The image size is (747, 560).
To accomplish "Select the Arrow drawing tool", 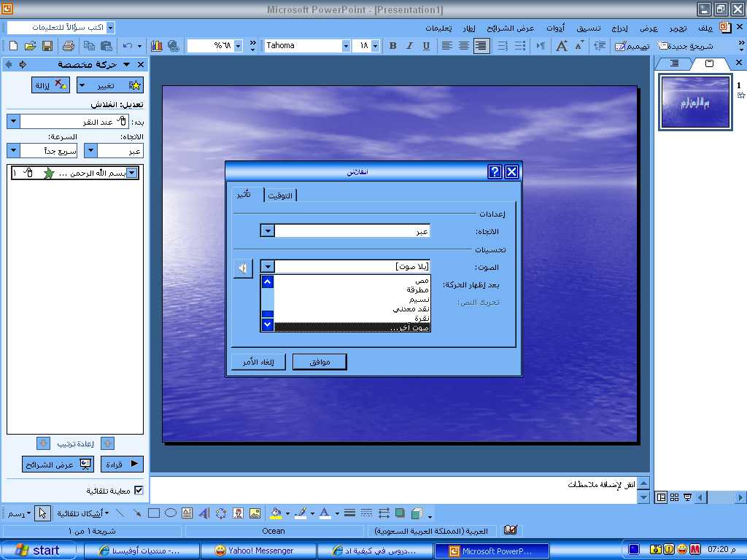I will (137, 513).
